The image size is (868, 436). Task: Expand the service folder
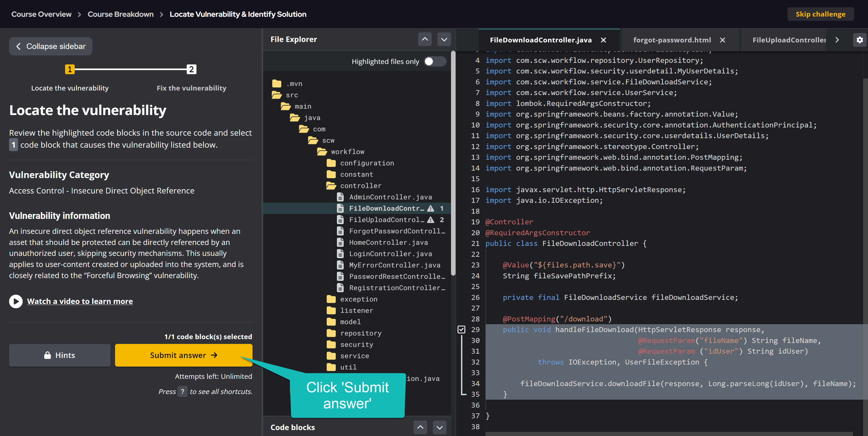(x=348, y=356)
